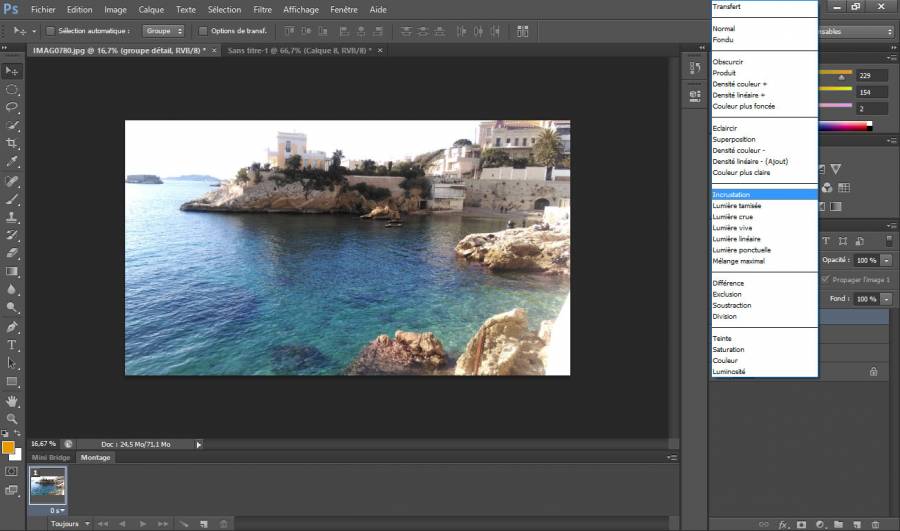
Task: Check the Options de transf. box
Action: 203,31
